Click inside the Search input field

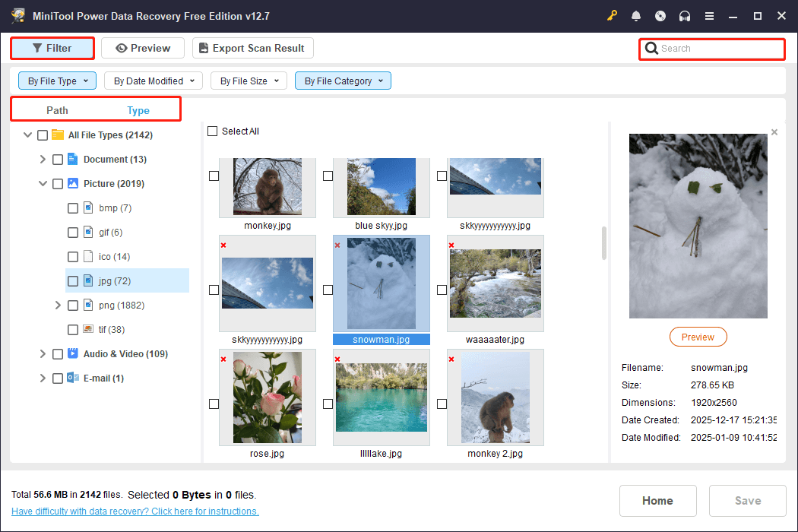pyautogui.click(x=718, y=49)
